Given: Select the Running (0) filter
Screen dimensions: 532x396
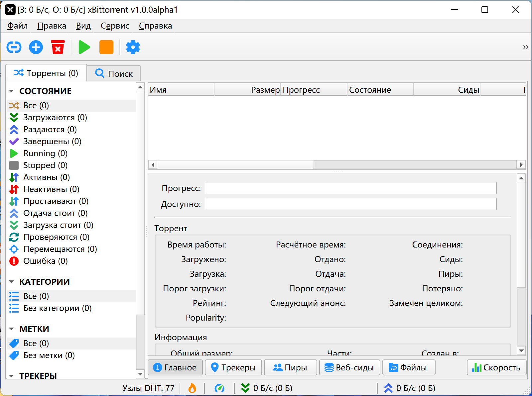Looking at the screenshot, I should point(71,153).
